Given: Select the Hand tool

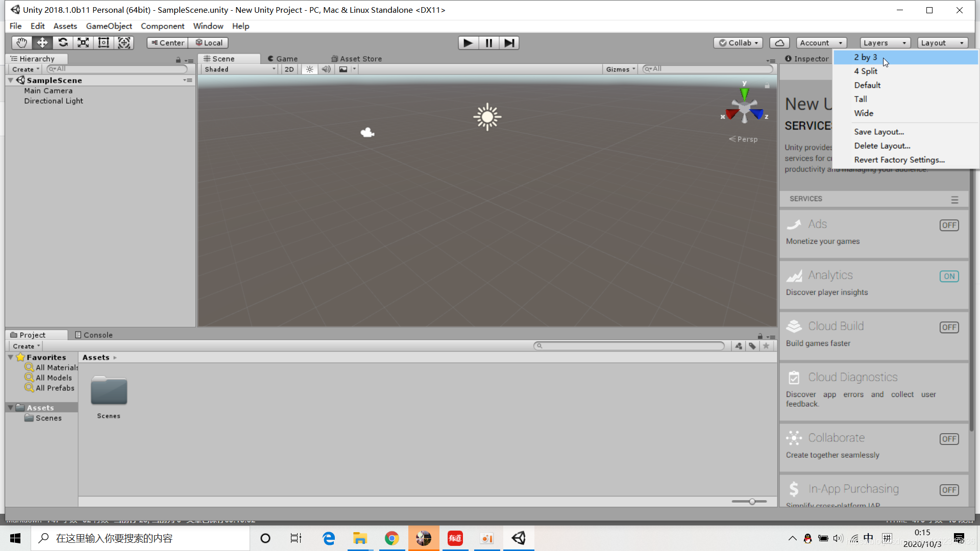Looking at the screenshot, I should [21, 43].
